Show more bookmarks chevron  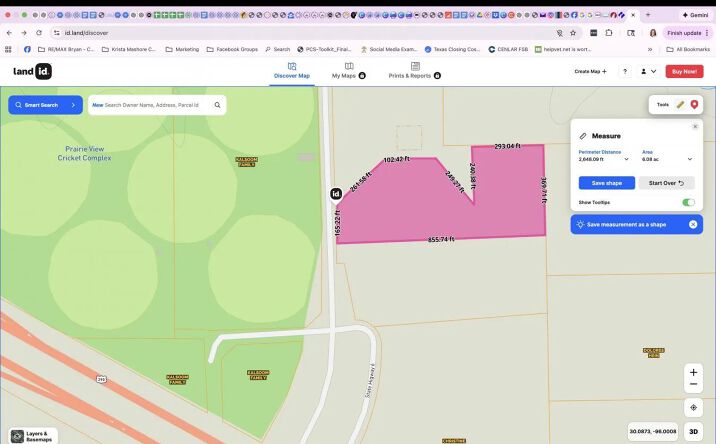click(x=650, y=49)
